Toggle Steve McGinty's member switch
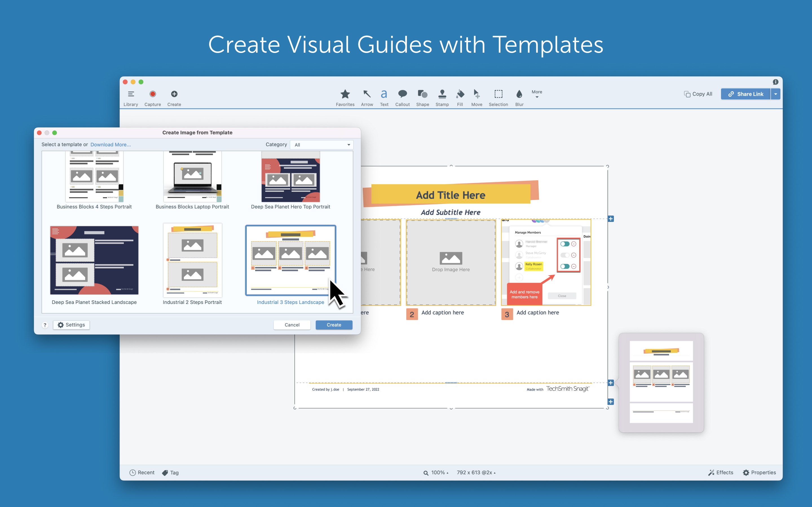This screenshot has height=507, width=812. click(x=565, y=255)
